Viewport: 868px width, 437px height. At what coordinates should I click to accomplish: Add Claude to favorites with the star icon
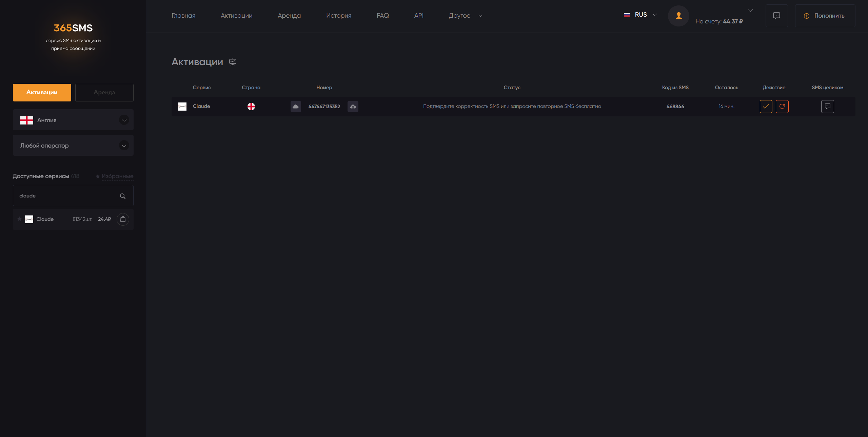click(20, 219)
